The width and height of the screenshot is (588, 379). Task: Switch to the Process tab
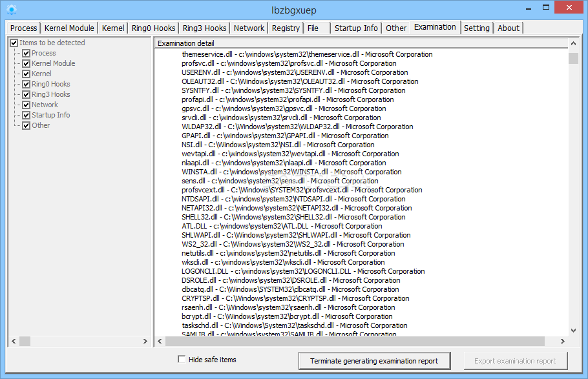[24, 28]
